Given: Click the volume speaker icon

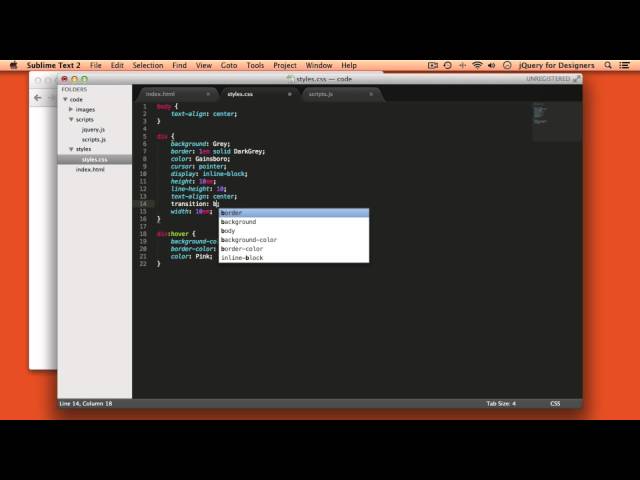Looking at the screenshot, I should click(491, 65).
